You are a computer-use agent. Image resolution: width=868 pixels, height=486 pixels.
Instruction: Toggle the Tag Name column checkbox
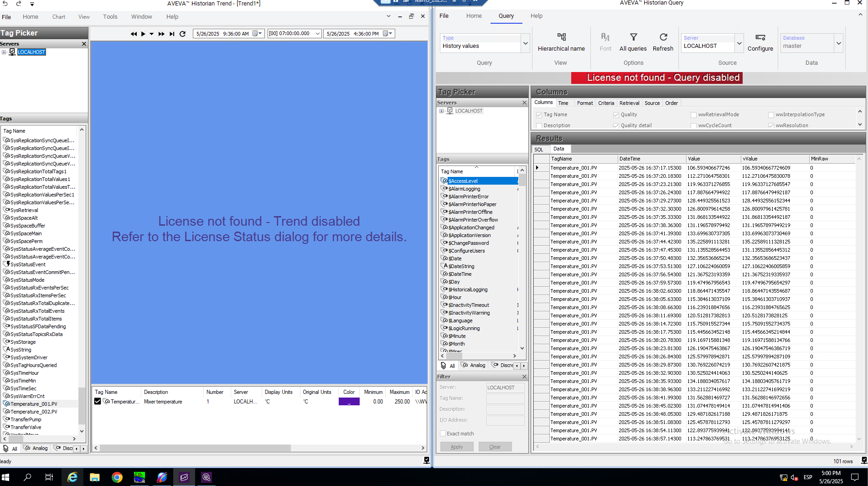[539, 115]
